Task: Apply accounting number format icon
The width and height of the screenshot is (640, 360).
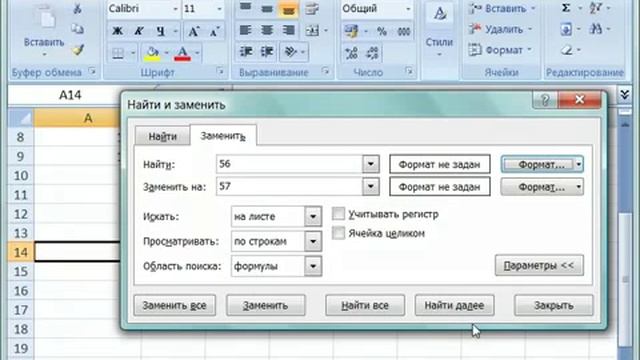Action: [x=351, y=31]
